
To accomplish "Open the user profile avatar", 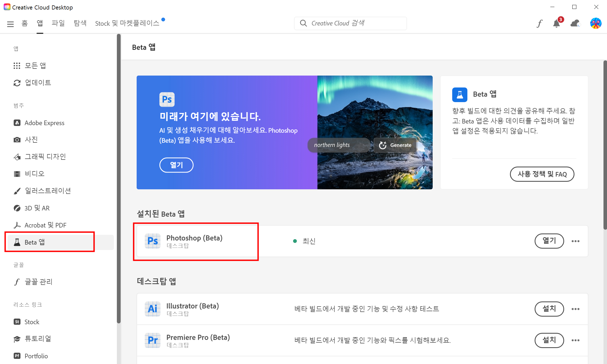I will coord(596,23).
